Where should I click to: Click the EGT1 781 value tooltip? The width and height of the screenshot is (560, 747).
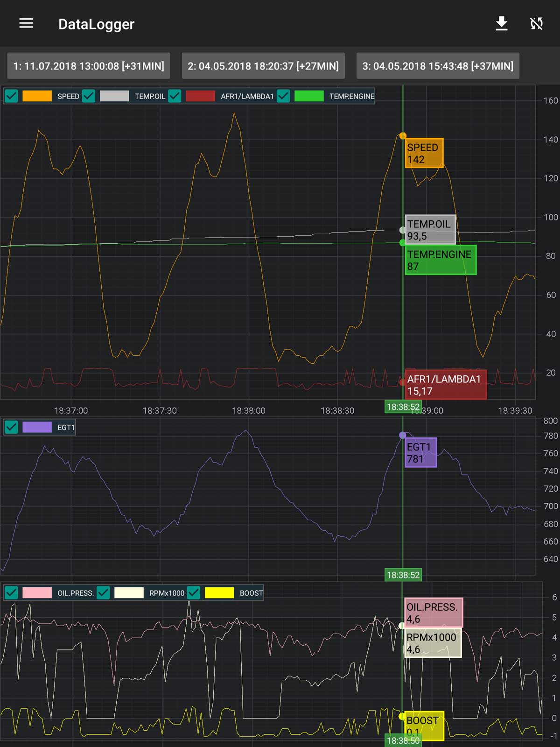click(x=420, y=452)
